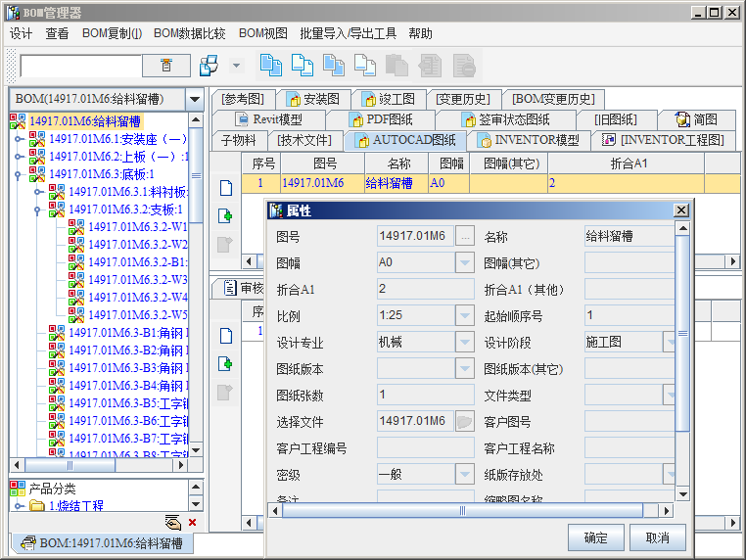Open the BOM视图 menu
This screenshot has width=746, height=560.
tap(262, 33)
